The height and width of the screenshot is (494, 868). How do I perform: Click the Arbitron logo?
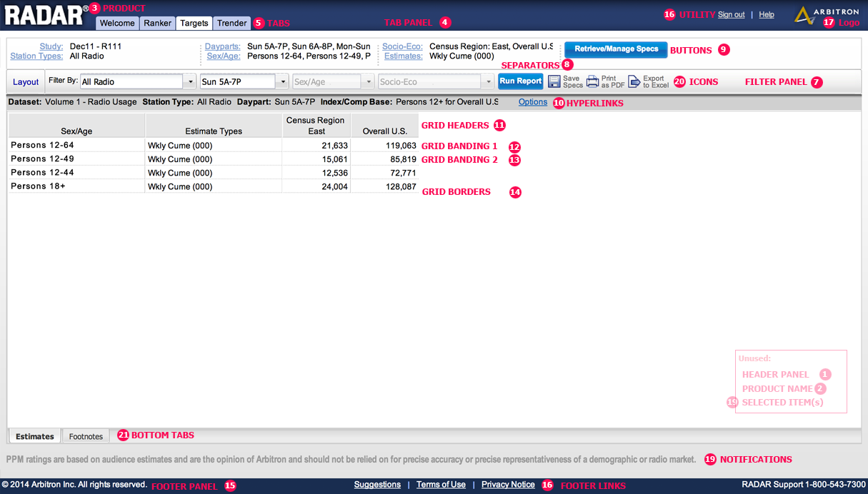point(827,15)
